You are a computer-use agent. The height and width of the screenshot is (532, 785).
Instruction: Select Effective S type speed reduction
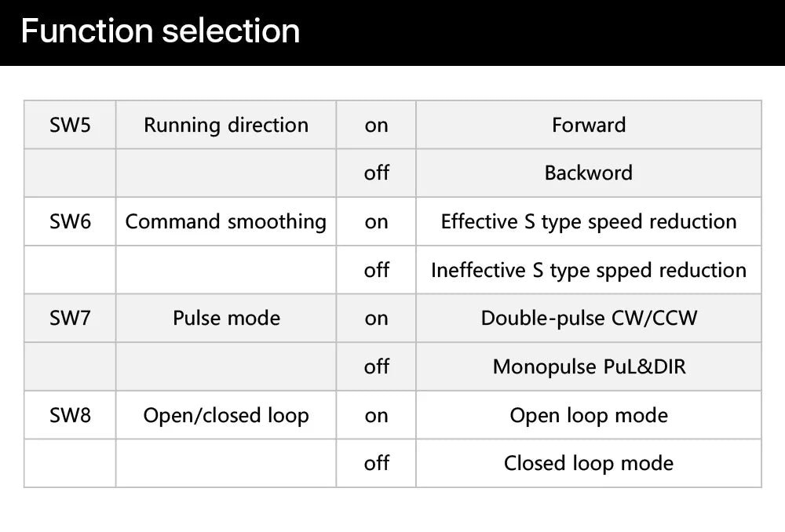click(589, 221)
